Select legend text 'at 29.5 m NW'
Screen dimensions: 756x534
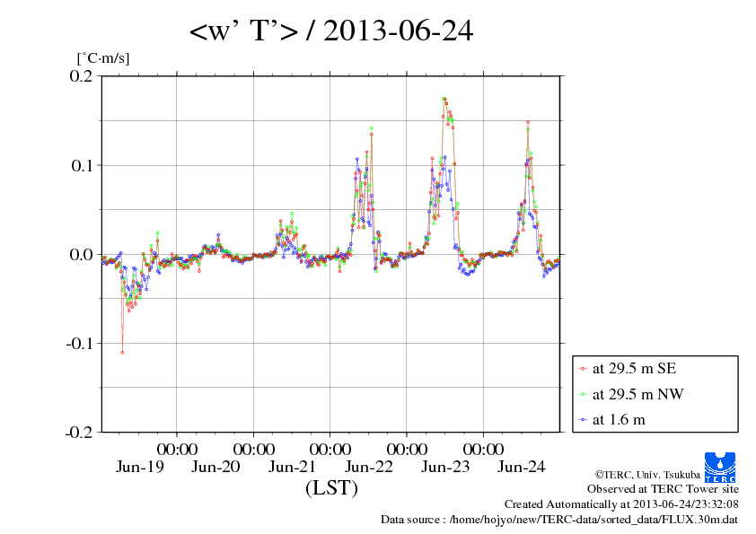tap(637, 394)
